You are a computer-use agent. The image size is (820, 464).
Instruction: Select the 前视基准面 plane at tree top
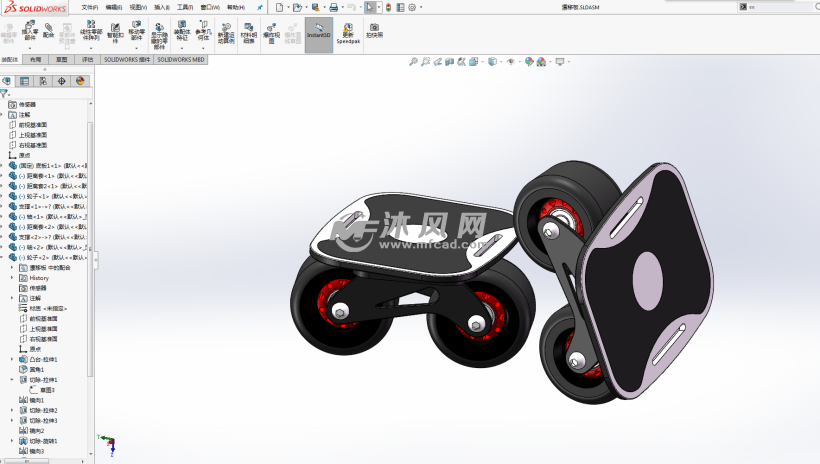point(32,125)
